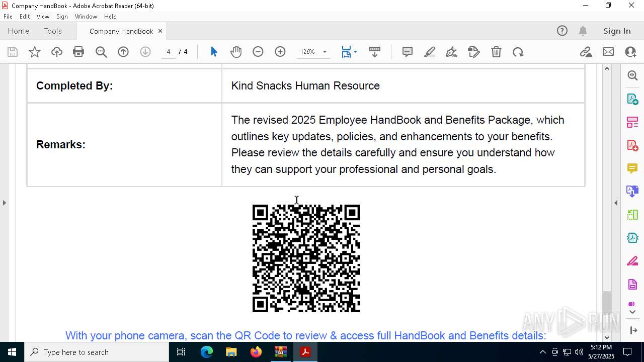Image resolution: width=644 pixels, height=362 pixels.
Task: Go to previous page arrow
Action: 123,52
